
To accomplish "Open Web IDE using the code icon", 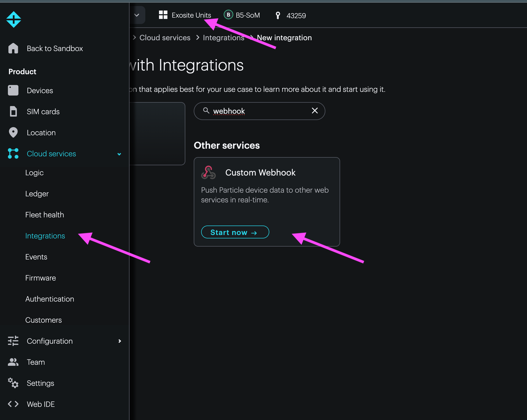I will [x=13, y=404].
